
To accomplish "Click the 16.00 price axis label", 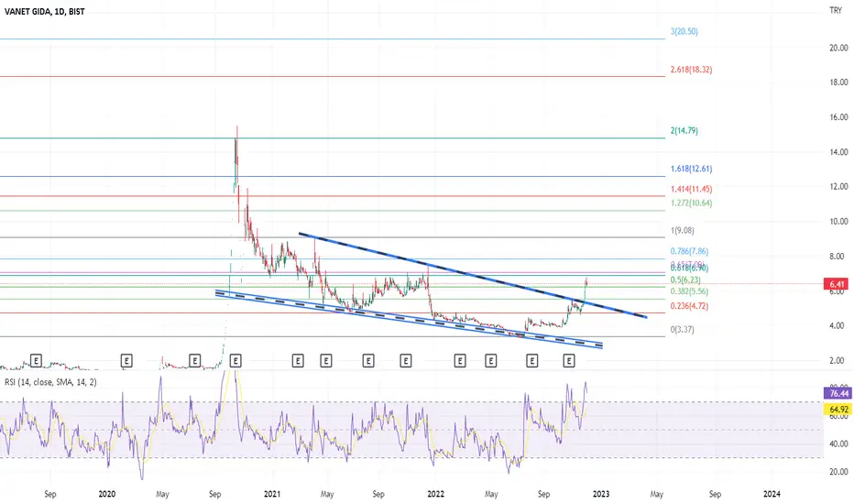I will click(838, 117).
